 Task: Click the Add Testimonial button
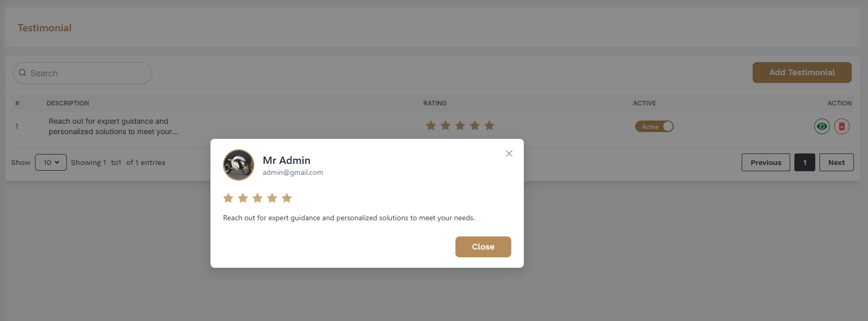802,73
